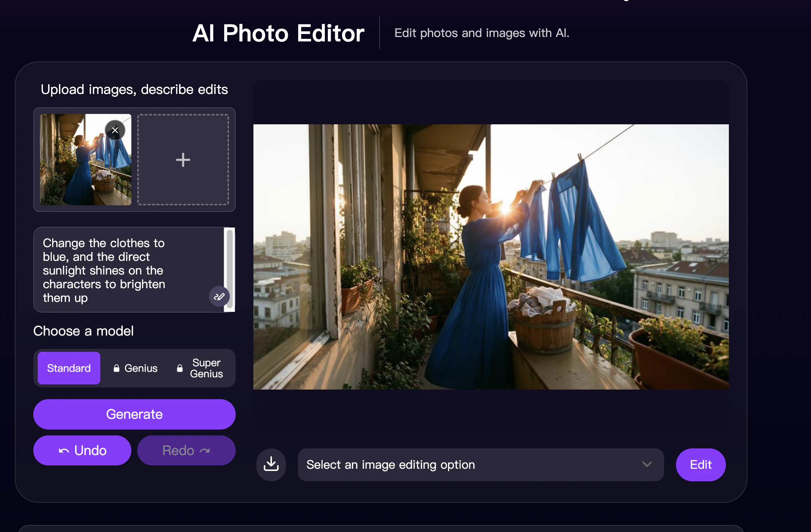Click the generated result image preview

[491, 257]
